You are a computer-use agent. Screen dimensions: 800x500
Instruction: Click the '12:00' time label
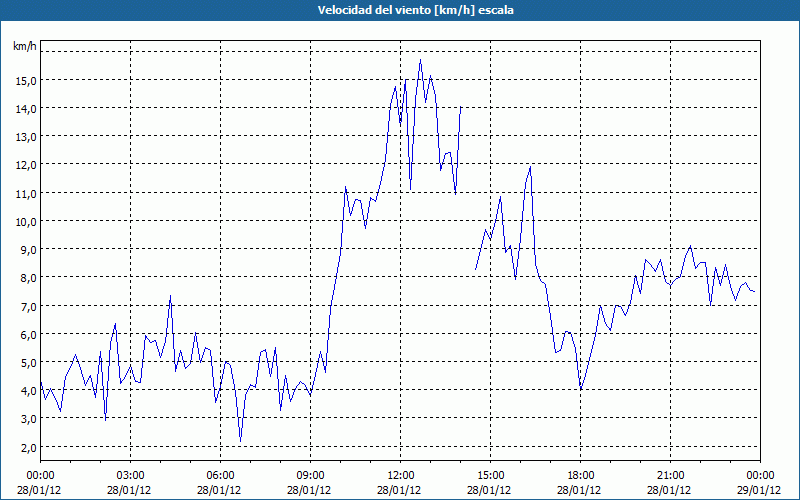click(401, 476)
